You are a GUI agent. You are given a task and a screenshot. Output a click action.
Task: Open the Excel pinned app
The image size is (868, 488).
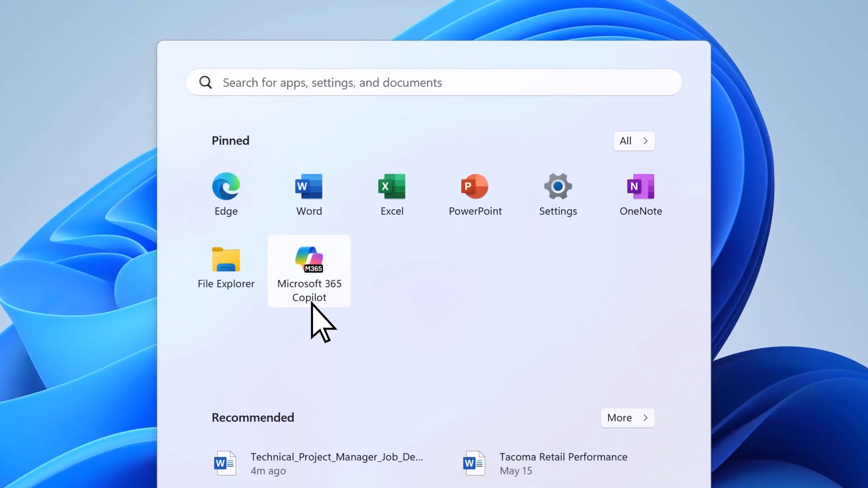coord(392,195)
